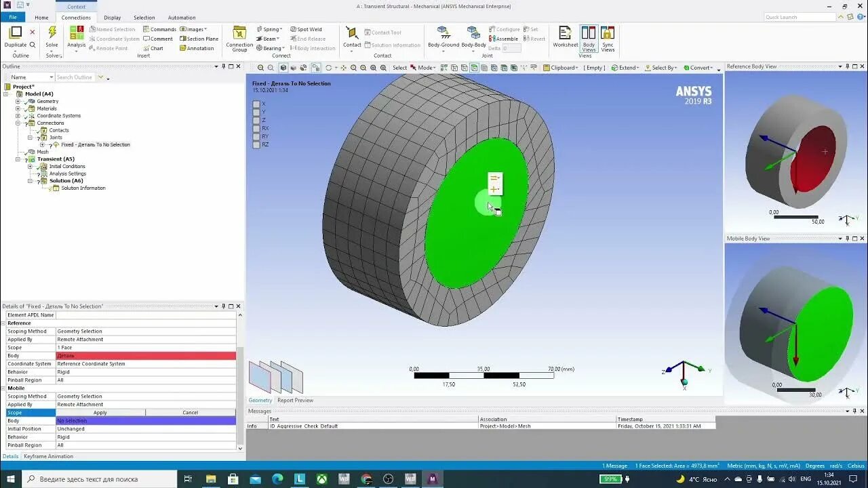Click the Assemble joint icon

tap(504, 39)
